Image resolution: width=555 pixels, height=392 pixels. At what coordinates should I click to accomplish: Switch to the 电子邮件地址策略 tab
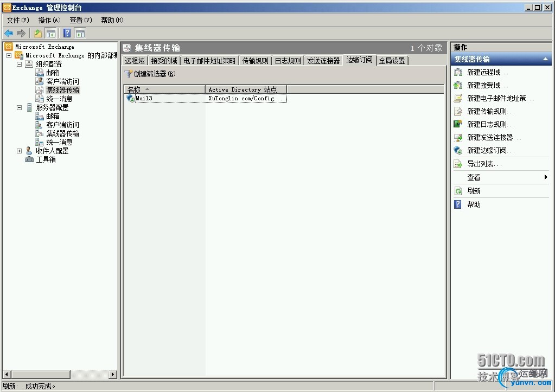coord(209,61)
